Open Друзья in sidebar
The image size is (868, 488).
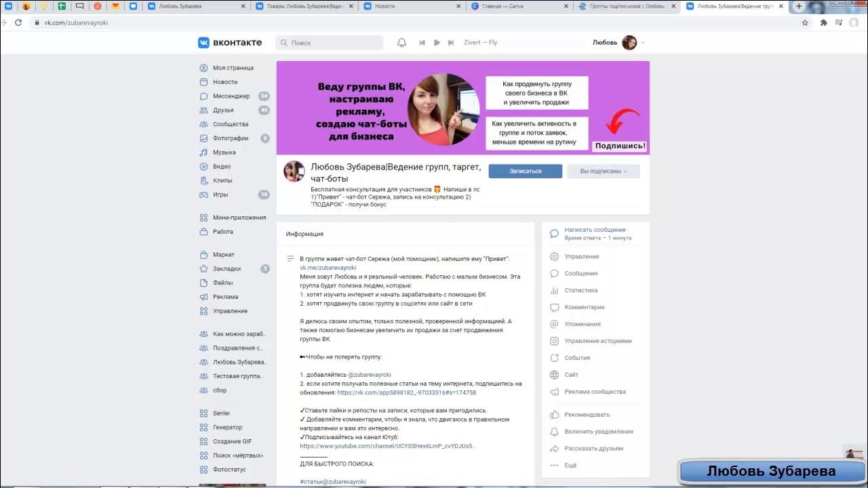(x=223, y=110)
